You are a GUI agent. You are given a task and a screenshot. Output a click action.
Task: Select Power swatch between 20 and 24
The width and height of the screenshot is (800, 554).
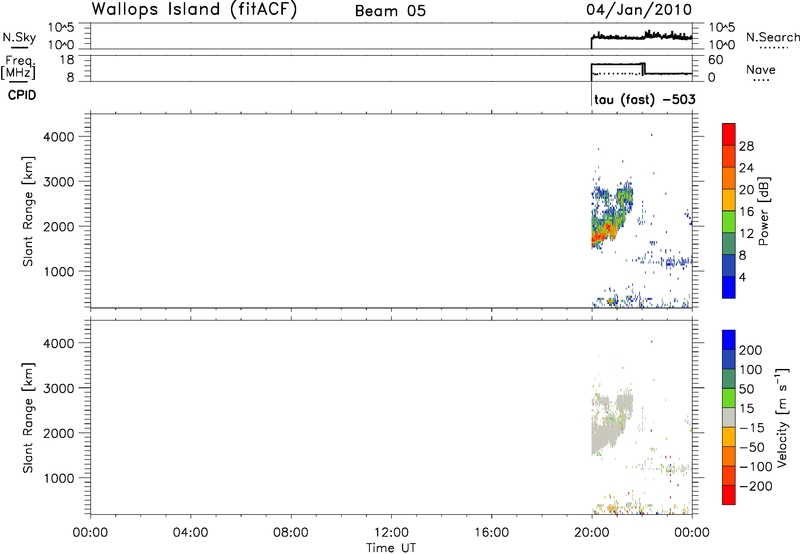(x=729, y=178)
